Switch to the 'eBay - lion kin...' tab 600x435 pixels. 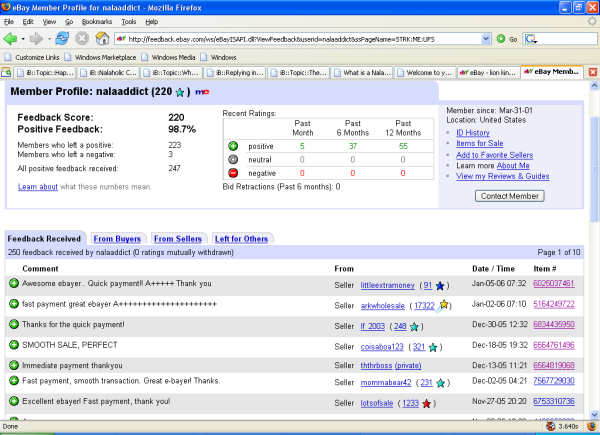pyautogui.click(x=489, y=72)
